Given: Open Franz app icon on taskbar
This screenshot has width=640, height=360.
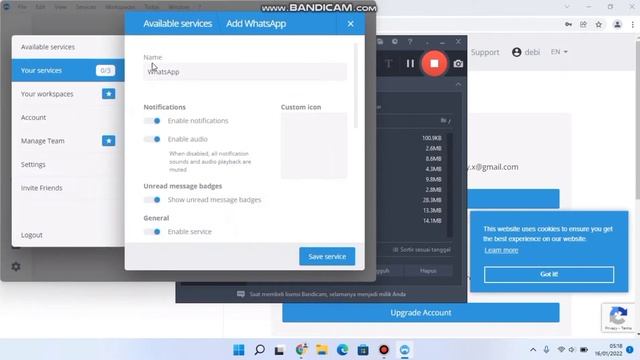Looking at the screenshot, I should pyautogui.click(x=404, y=350).
